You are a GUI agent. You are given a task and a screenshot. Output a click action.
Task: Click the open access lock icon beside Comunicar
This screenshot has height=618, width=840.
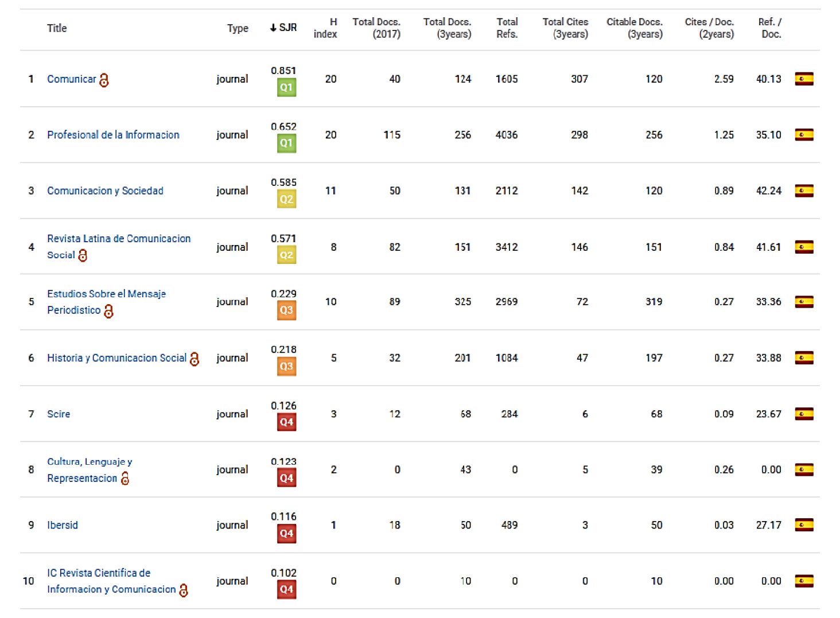[104, 80]
